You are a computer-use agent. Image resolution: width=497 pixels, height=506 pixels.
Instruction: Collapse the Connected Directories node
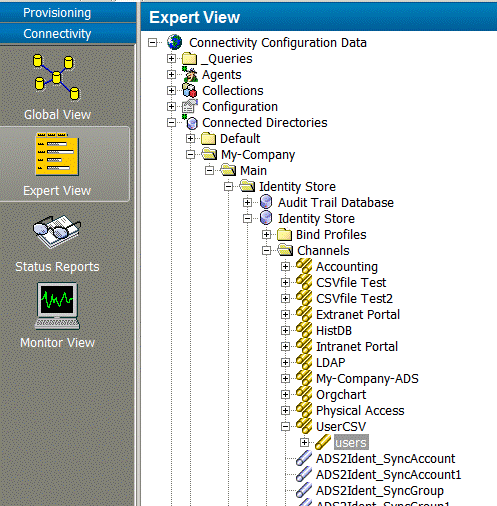click(x=171, y=123)
